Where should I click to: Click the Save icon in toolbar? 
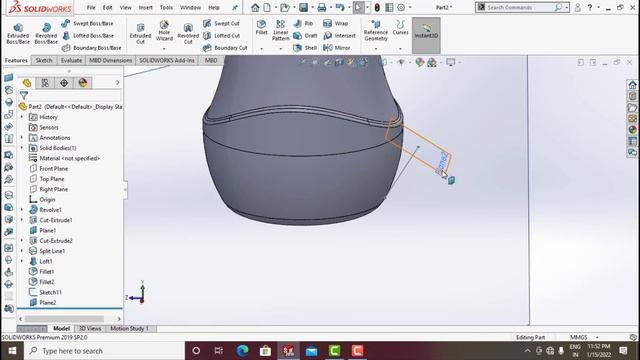303,7
